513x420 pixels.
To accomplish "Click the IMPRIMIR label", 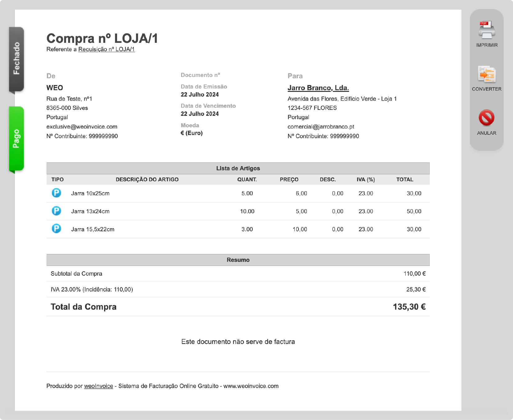I will point(487,45).
